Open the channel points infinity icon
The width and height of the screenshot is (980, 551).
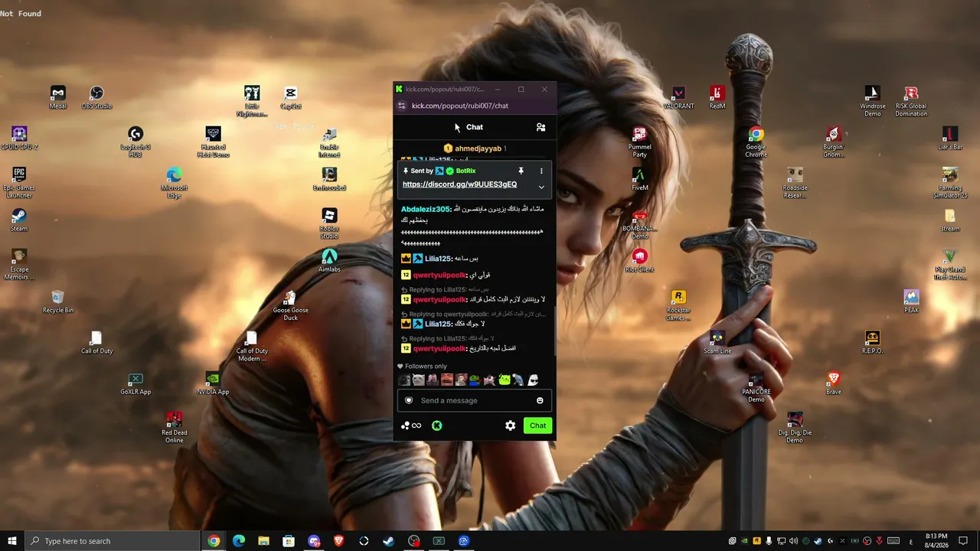click(x=411, y=425)
